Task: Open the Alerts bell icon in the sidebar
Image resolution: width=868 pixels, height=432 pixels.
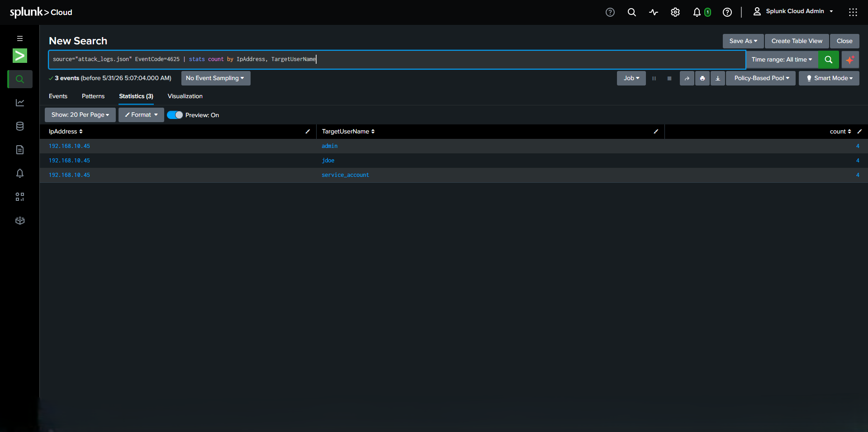Action: [20, 173]
